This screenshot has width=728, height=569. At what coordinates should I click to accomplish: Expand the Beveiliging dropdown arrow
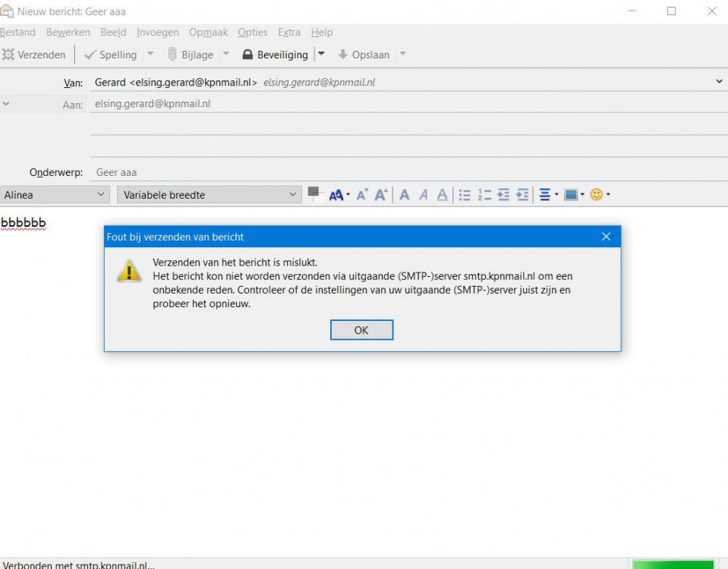tap(321, 55)
